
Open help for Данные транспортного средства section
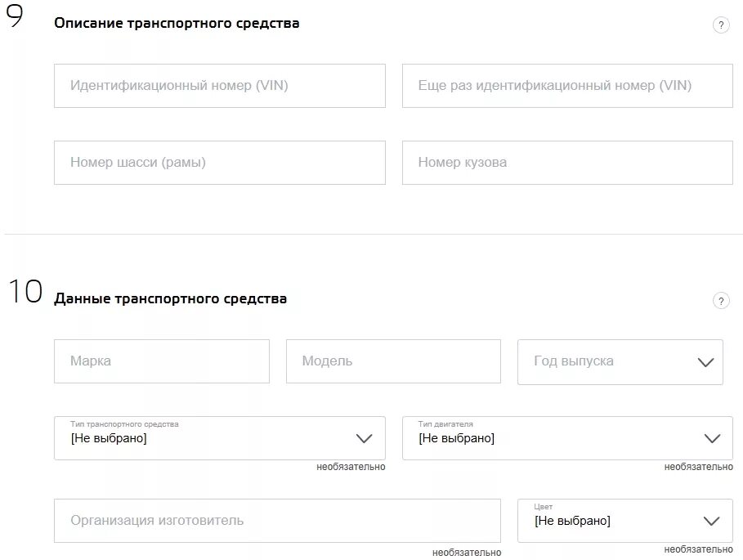coord(720,301)
